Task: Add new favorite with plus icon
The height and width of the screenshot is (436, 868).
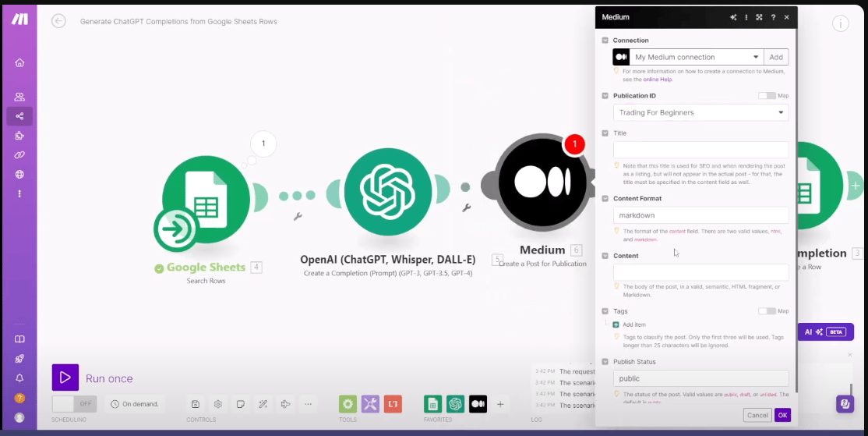Action: click(500, 405)
